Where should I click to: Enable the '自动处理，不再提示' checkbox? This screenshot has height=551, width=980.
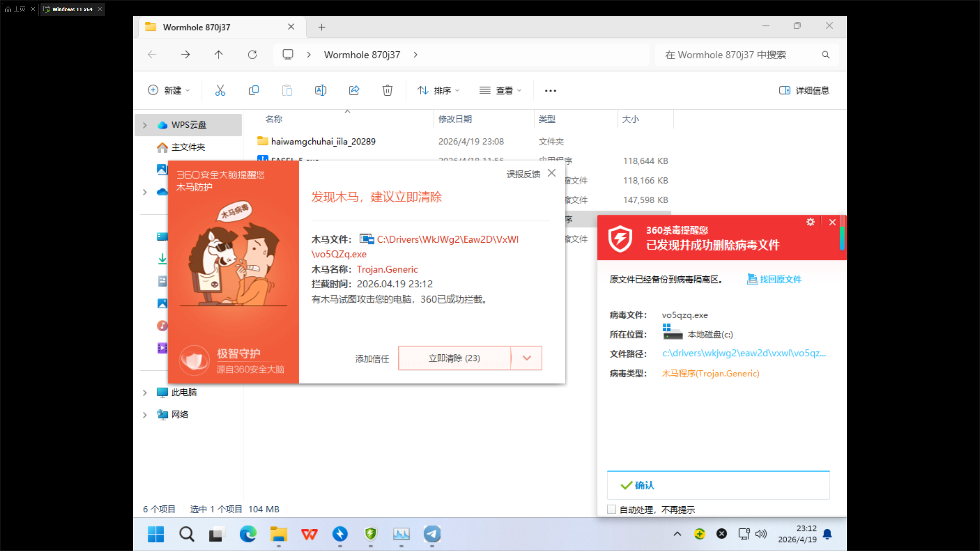pos(611,509)
